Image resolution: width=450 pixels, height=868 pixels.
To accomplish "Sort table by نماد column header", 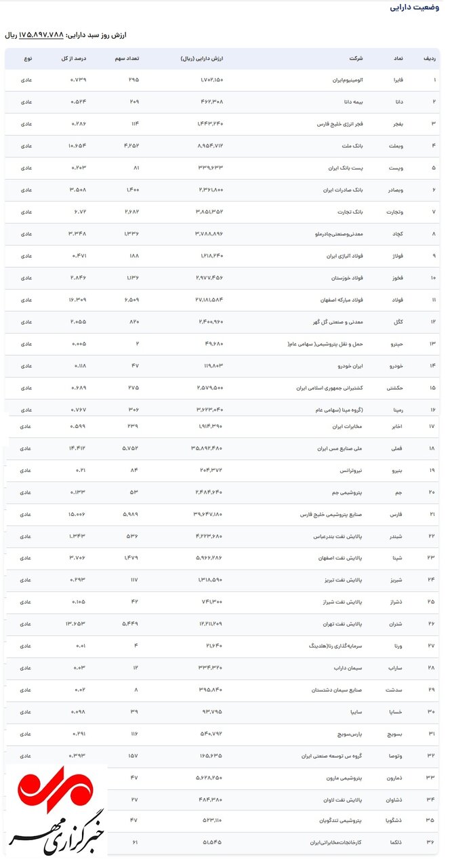I will [399, 59].
